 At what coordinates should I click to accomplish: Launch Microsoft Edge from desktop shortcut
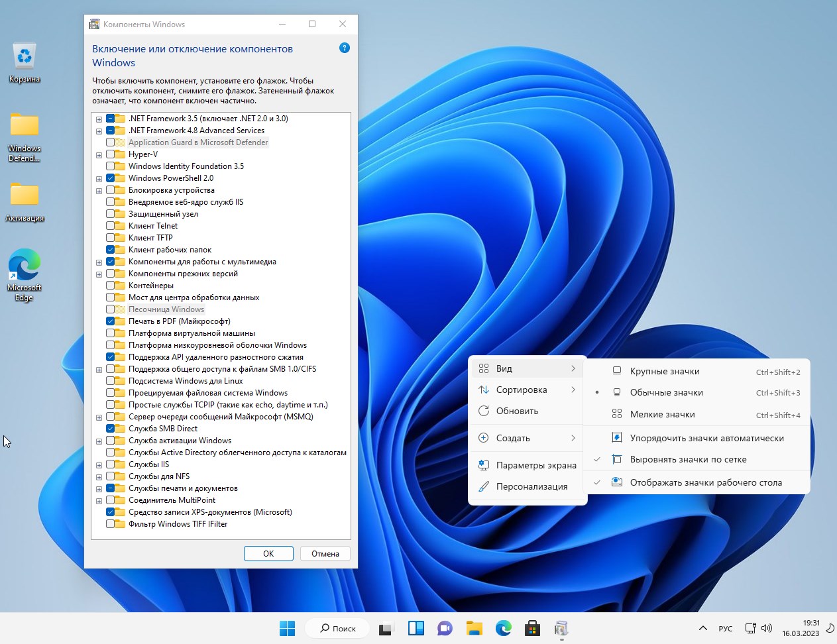25,265
